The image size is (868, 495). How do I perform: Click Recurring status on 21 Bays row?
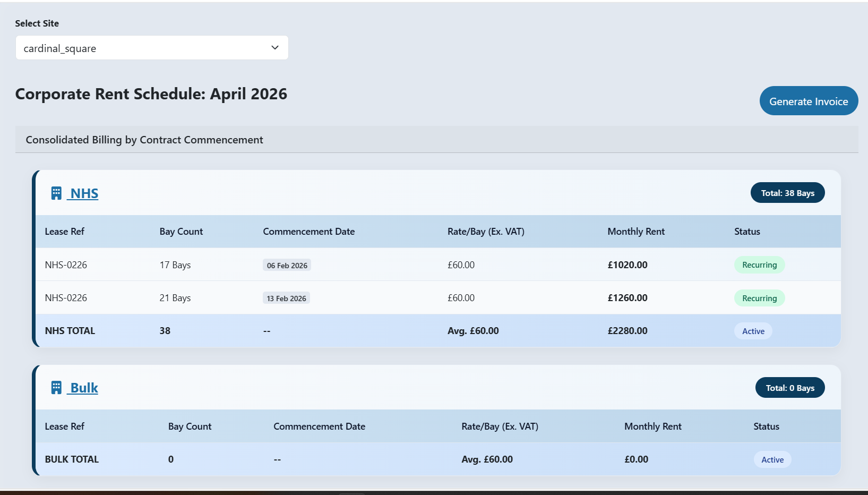pyautogui.click(x=759, y=298)
